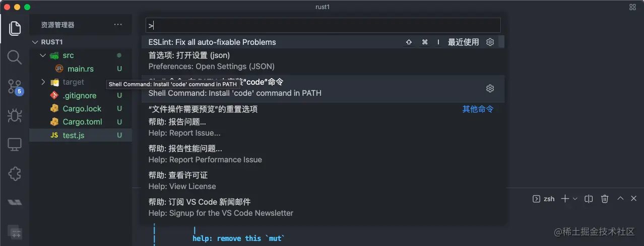This screenshot has height=246, width=644.
Task: Select the “文件操作需要预览”的重置选项 command
Action: 323,109
